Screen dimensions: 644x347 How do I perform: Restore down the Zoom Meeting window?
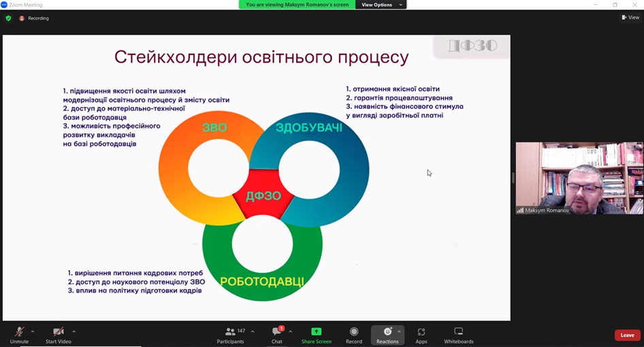click(615, 5)
